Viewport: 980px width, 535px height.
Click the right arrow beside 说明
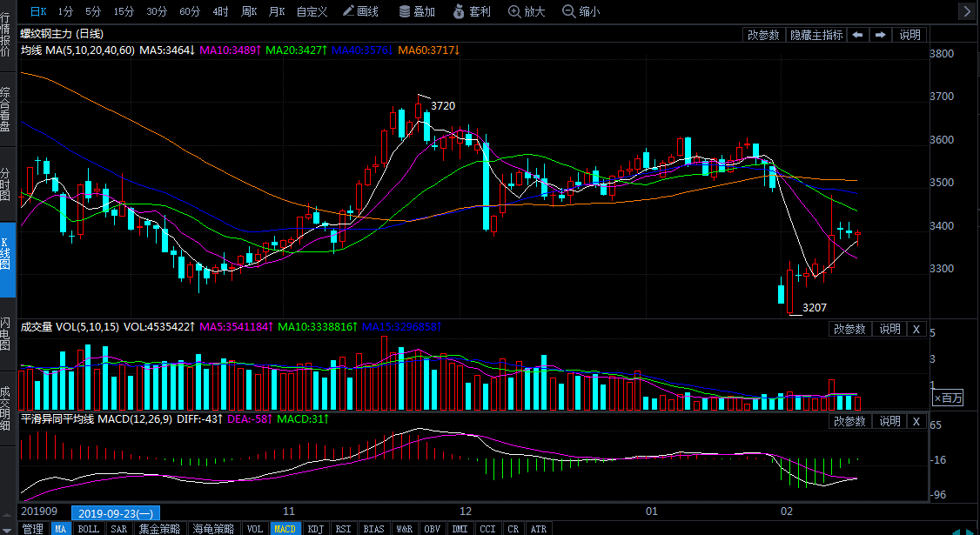click(880, 35)
